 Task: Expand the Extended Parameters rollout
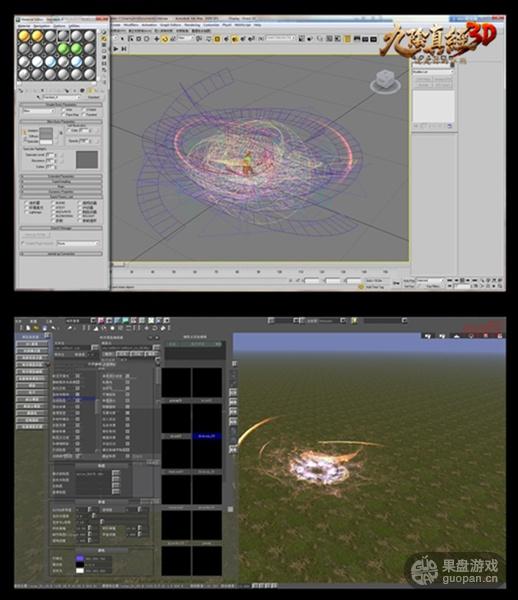[61, 176]
